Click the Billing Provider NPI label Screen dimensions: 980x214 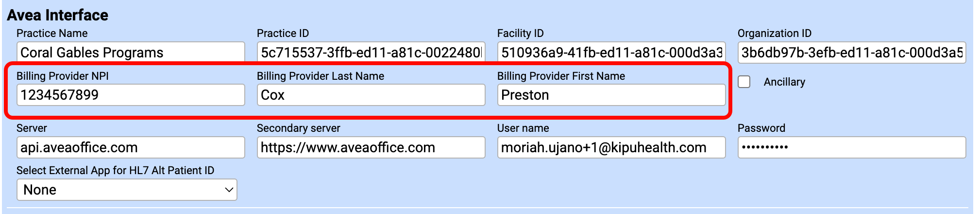tap(63, 76)
